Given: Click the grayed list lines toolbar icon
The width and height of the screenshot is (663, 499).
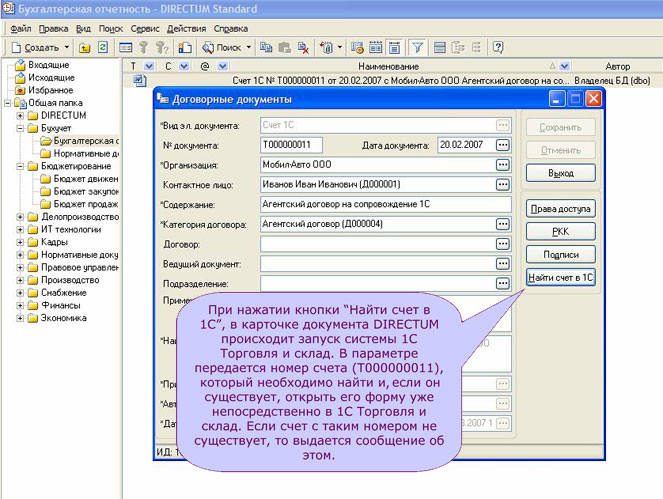Looking at the screenshot, I should [x=476, y=47].
